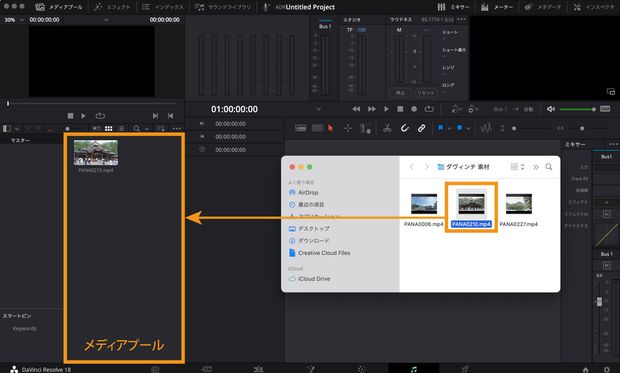Adjust the timeline vertical zoom slider
The image size is (620, 373).
(x=514, y=129)
